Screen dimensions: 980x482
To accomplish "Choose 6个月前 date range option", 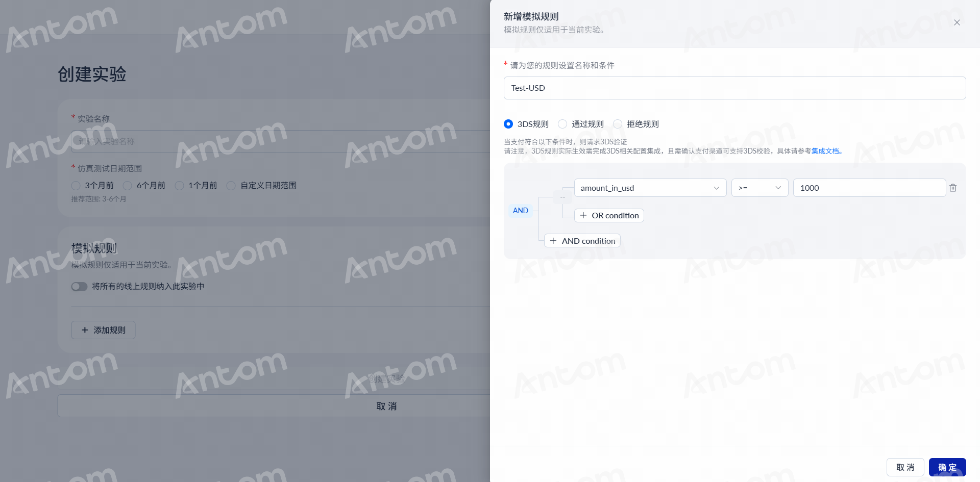I will pyautogui.click(x=128, y=186).
